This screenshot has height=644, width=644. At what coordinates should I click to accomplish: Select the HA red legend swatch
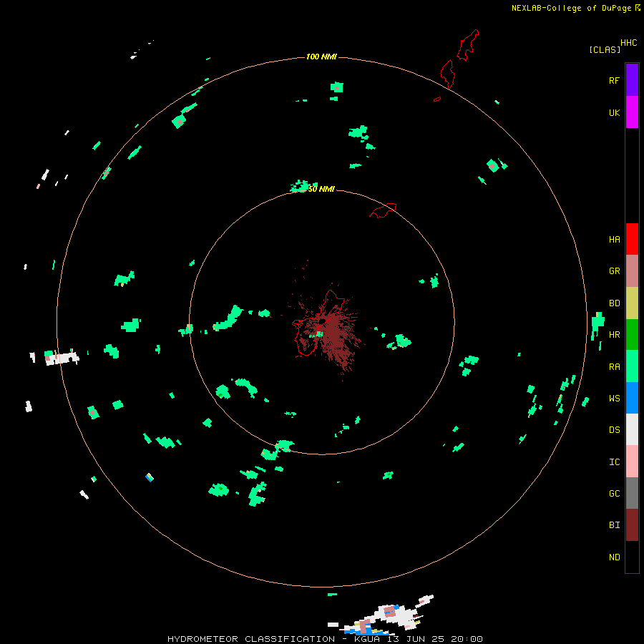click(x=632, y=239)
